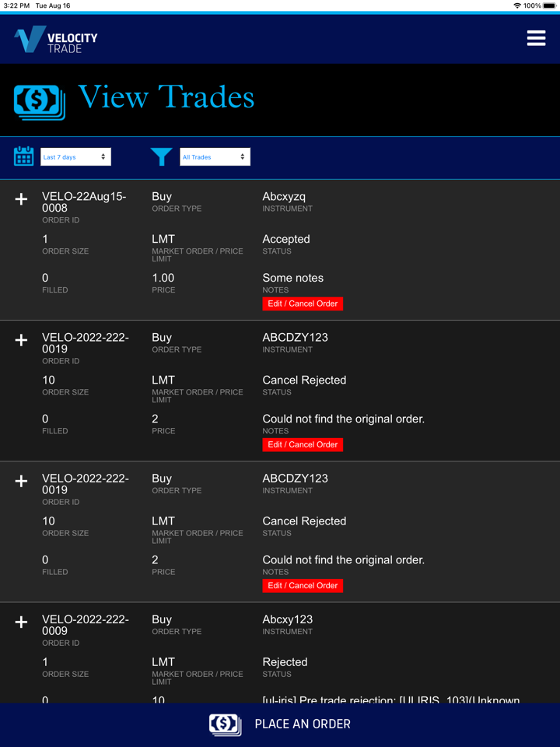Tap the Wi-Fi status icon
Image resolution: width=560 pixels, height=747 pixels.
click(x=517, y=5)
